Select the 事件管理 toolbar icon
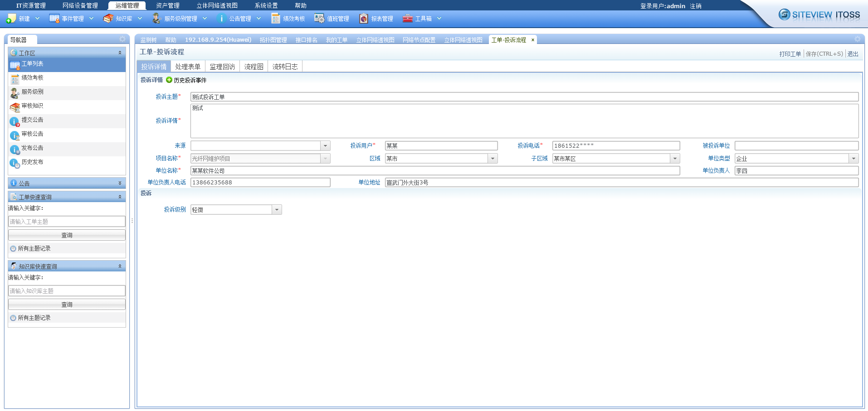 [54, 18]
